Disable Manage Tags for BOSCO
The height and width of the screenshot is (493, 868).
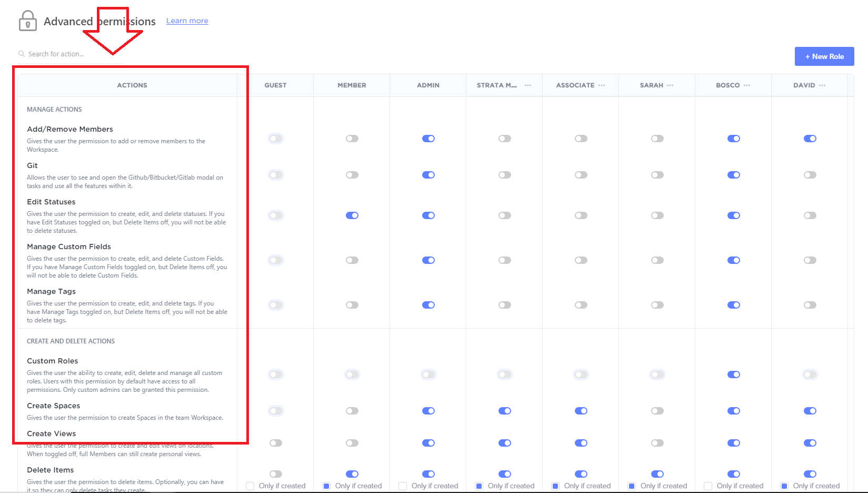pos(734,304)
